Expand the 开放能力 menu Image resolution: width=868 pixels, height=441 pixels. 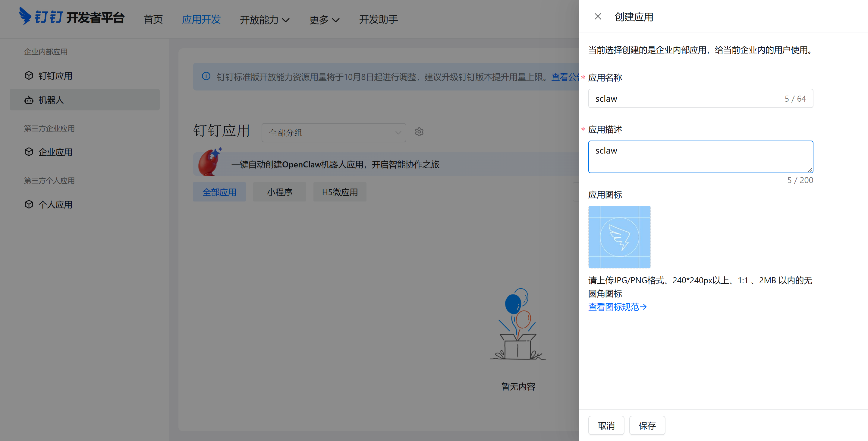(265, 20)
